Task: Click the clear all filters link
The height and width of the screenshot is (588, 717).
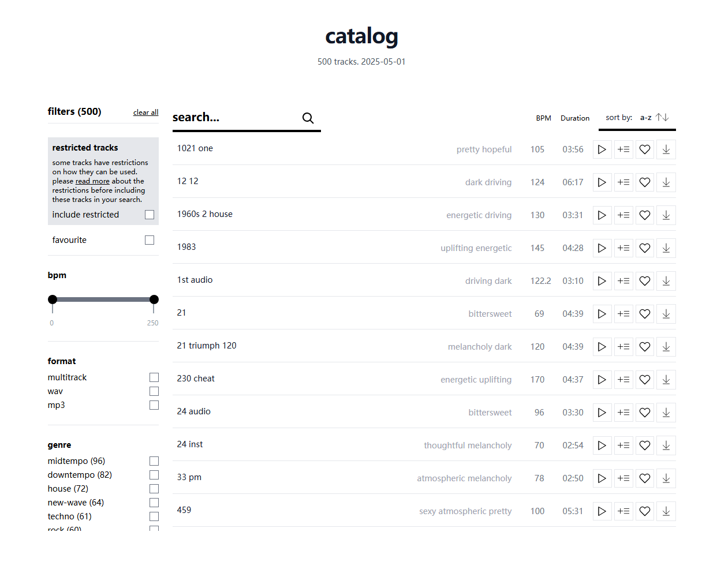Action: click(145, 113)
